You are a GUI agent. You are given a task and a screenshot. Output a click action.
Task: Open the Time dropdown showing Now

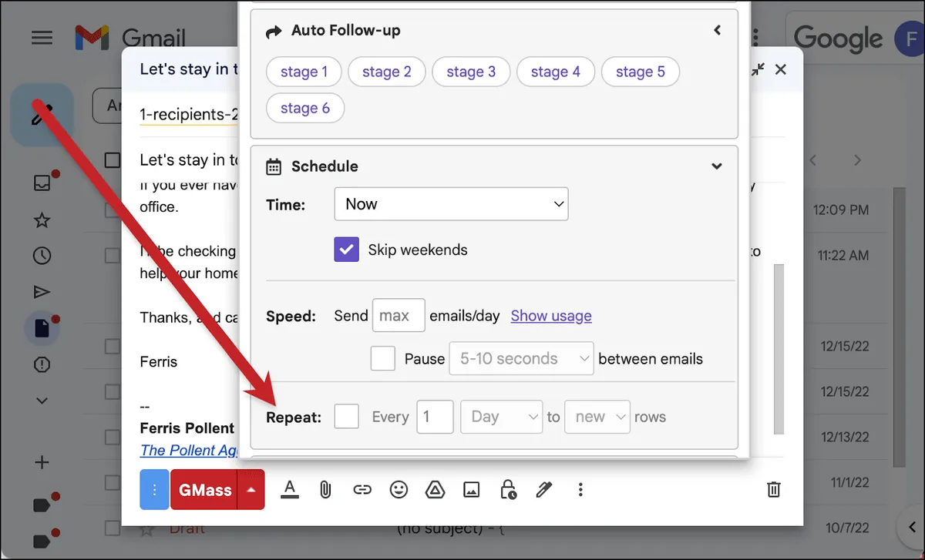451,204
